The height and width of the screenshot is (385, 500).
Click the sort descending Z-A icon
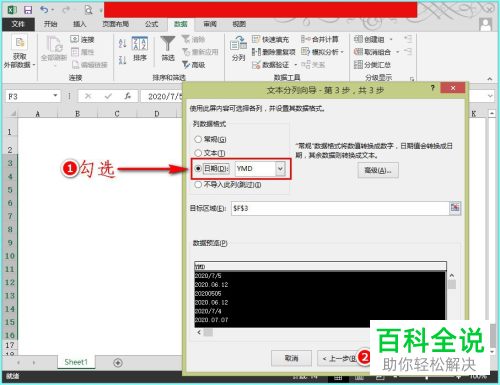[123, 60]
